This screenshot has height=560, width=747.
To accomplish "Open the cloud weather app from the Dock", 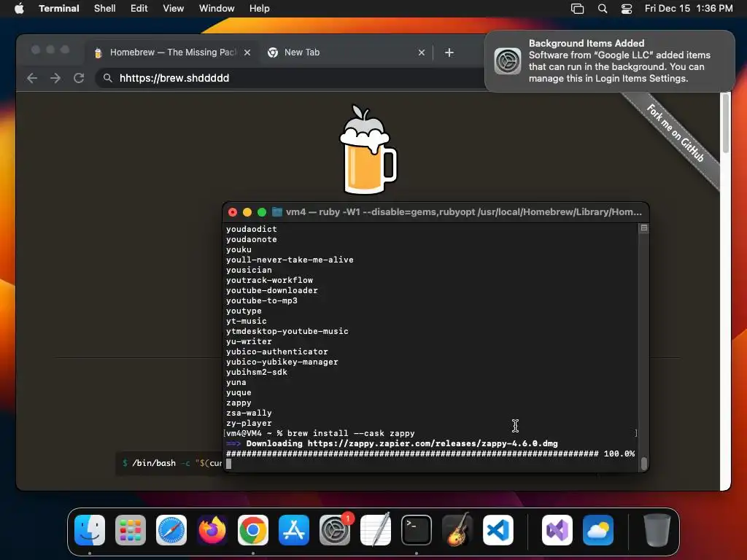I will coord(598,530).
